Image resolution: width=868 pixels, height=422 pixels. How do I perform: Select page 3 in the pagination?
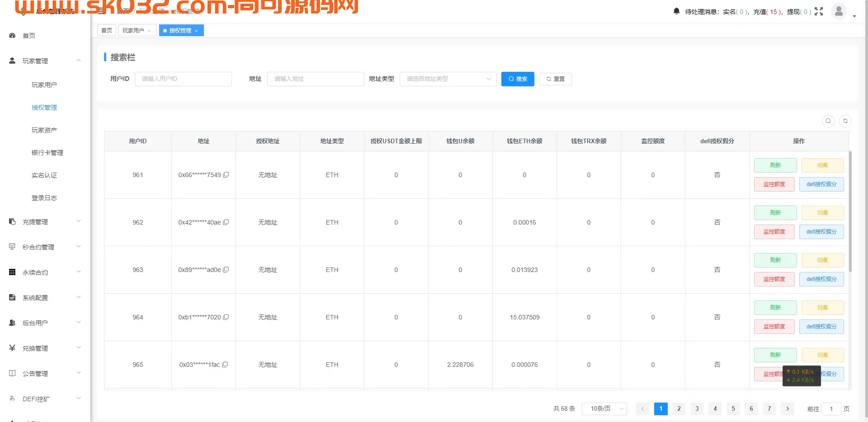pos(697,408)
